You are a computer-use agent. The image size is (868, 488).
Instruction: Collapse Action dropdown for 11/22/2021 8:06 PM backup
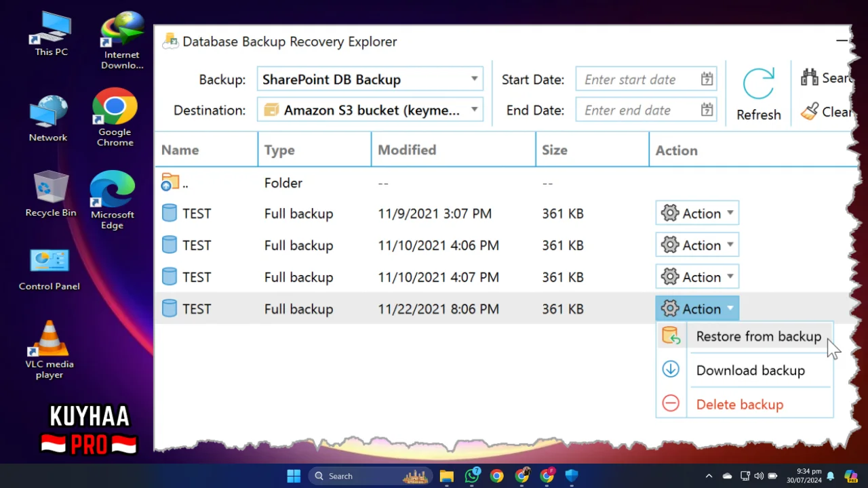697,308
